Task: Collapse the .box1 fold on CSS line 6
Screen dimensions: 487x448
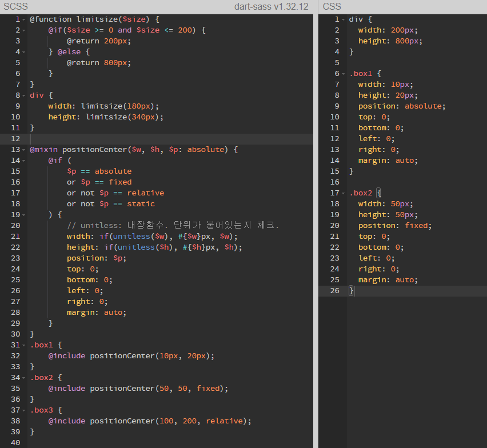Action: click(343, 74)
